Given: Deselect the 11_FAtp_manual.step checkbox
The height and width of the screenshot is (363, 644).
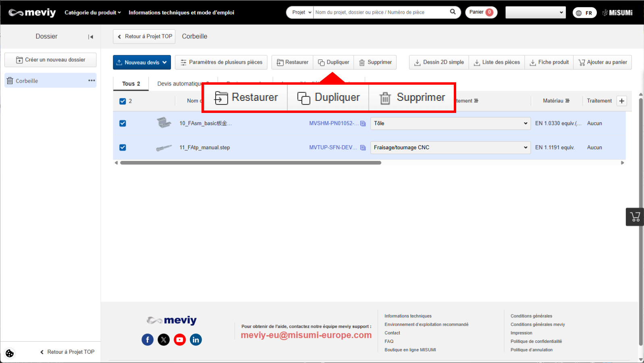Looking at the screenshot, I should [x=123, y=148].
